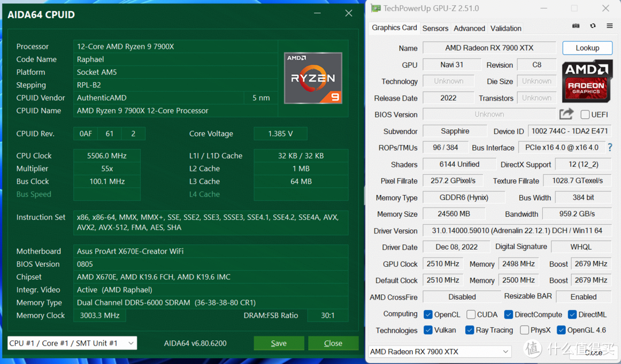The height and width of the screenshot is (364, 621).
Task: Open the CPU core selection dropdown
Action: point(72,343)
